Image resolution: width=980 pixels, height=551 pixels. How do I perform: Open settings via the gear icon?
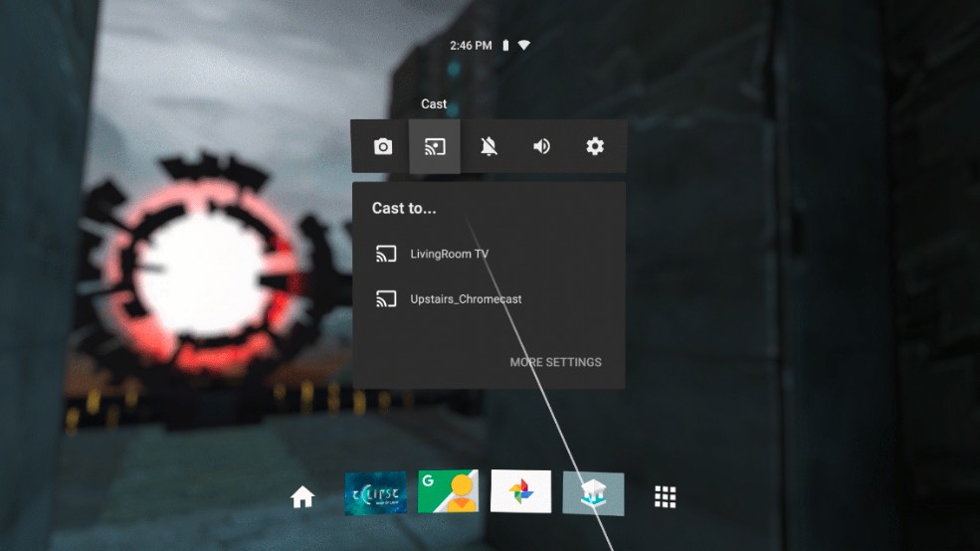(x=594, y=146)
